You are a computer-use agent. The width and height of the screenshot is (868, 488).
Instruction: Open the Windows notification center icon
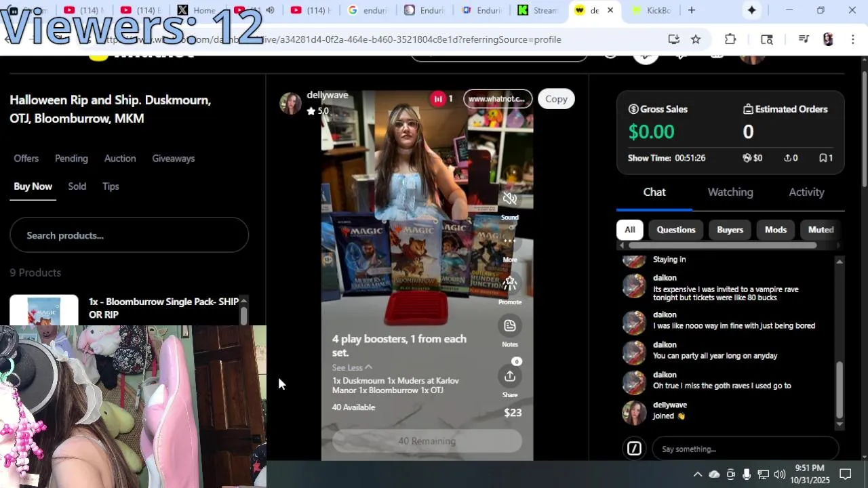pos(846,474)
